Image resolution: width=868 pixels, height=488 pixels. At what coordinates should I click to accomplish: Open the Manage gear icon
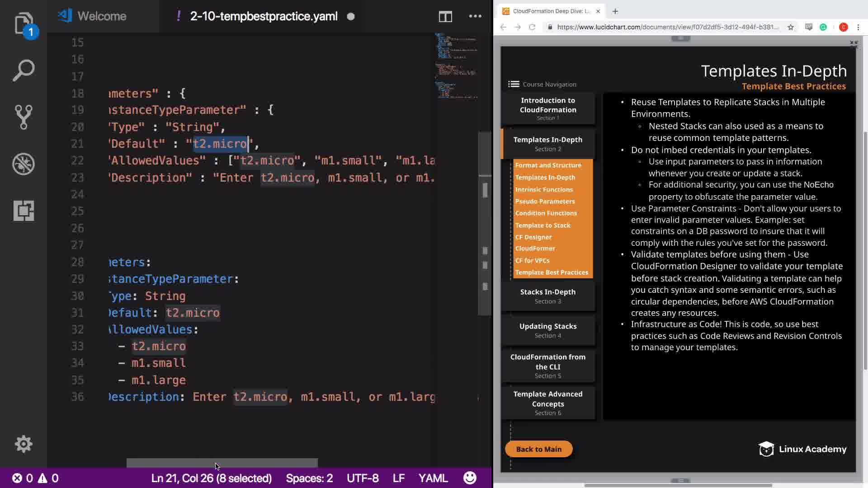(24, 444)
